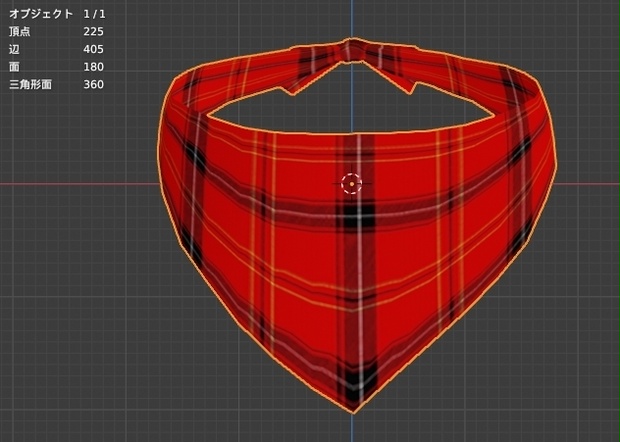Click the オブジェクト stats label
The image size is (620, 442).
click(x=41, y=14)
